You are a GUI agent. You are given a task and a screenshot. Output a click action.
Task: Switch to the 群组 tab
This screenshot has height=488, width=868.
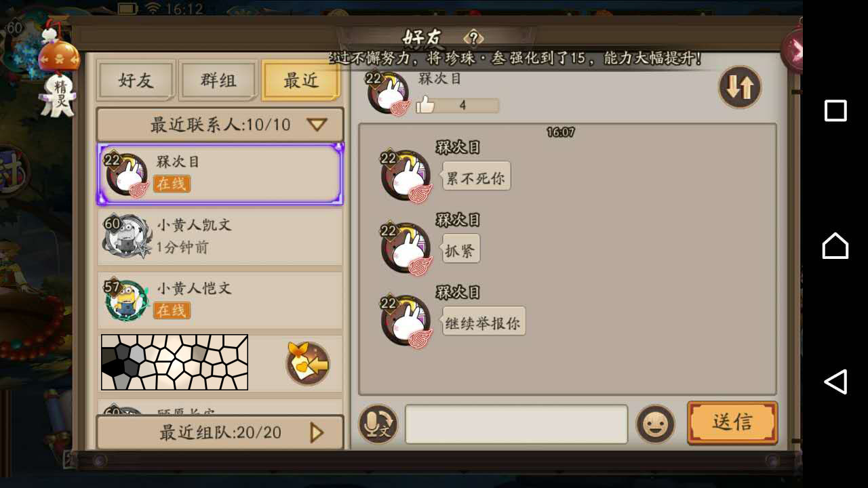(218, 81)
